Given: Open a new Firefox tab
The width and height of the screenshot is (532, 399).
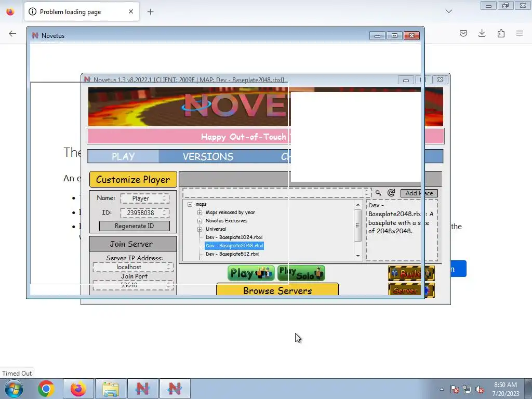Looking at the screenshot, I should (150, 12).
